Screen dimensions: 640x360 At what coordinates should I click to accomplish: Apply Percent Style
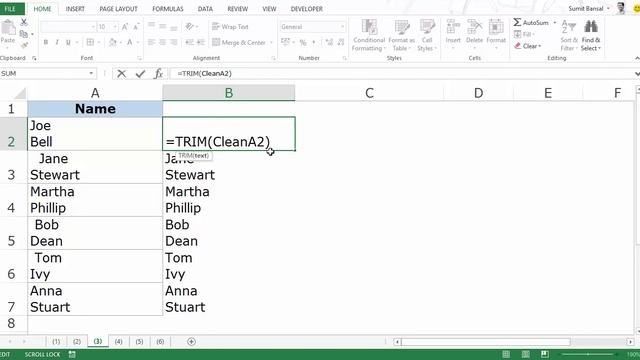[303, 42]
